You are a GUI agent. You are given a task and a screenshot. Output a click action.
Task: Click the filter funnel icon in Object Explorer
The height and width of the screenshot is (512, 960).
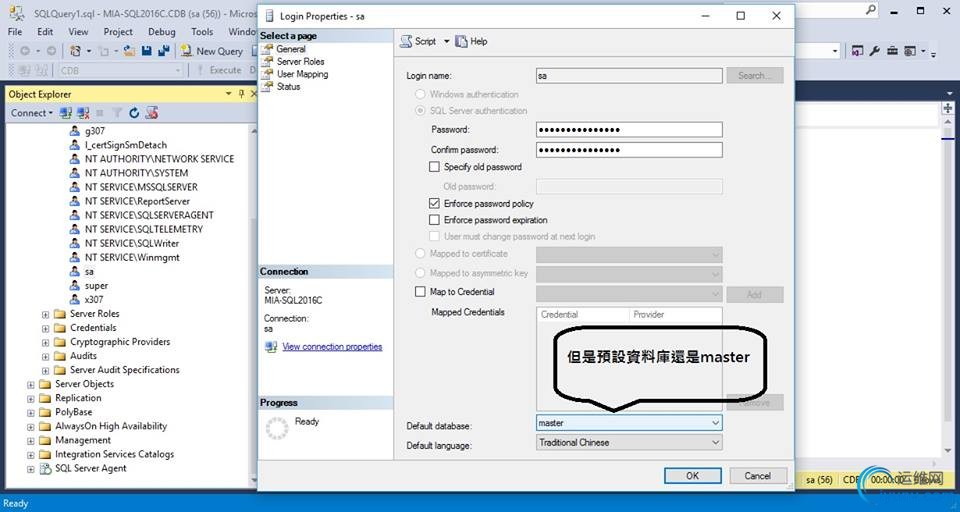pyautogui.click(x=117, y=113)
